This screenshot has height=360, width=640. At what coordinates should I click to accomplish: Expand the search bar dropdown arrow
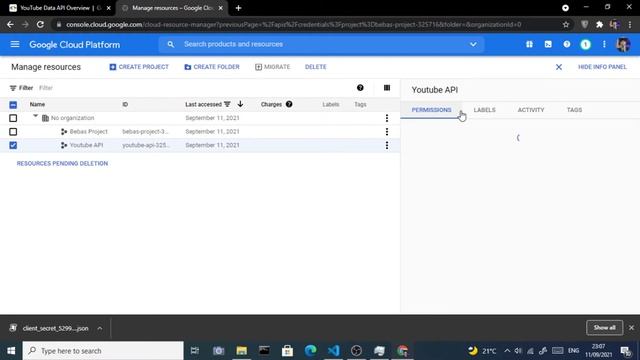click(x=473, y=44)
